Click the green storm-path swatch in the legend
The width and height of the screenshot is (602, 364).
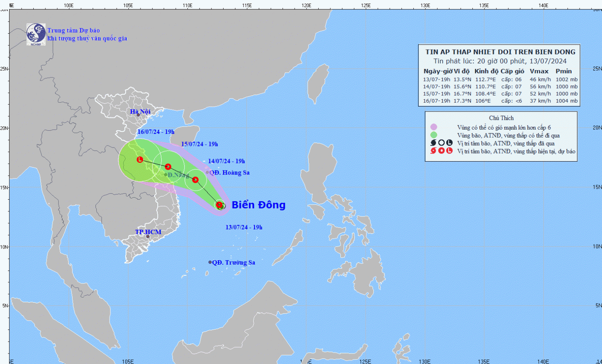pos(433,135)
